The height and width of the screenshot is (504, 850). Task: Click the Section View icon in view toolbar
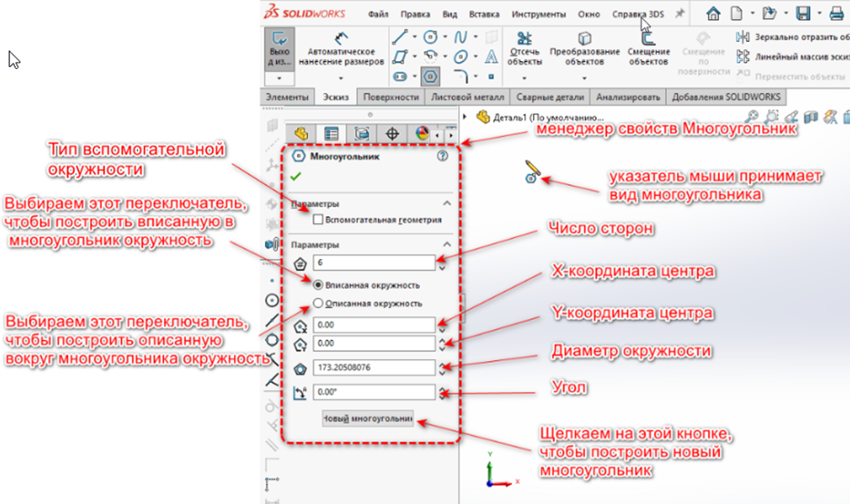[x=811, y=117]
